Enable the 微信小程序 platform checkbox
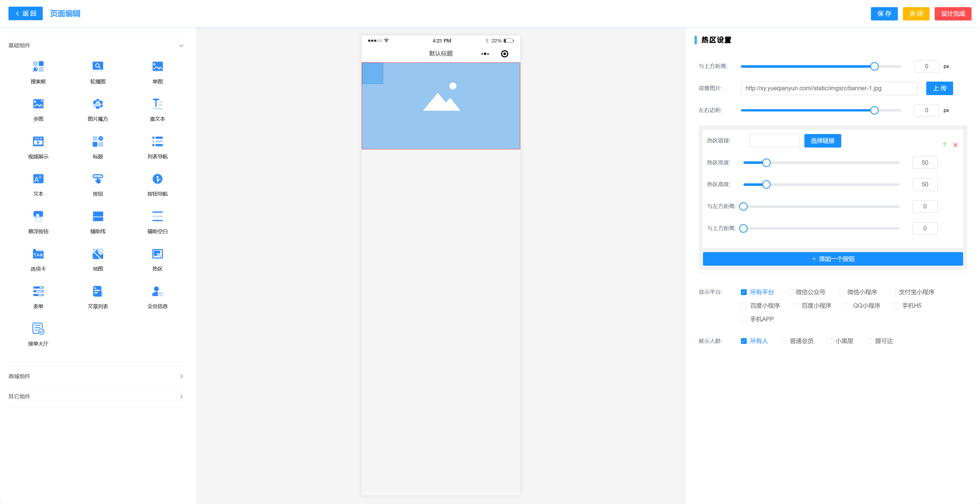 [841, 292]
